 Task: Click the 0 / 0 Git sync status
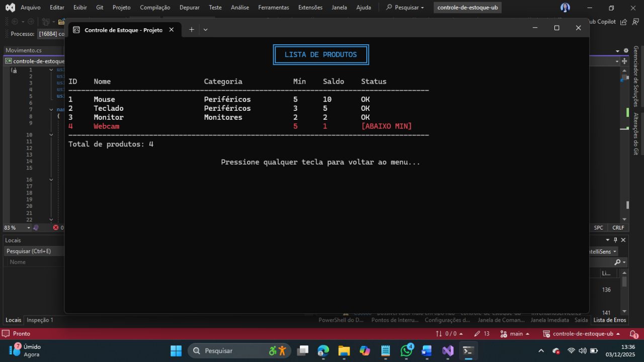tap(449, 334)
